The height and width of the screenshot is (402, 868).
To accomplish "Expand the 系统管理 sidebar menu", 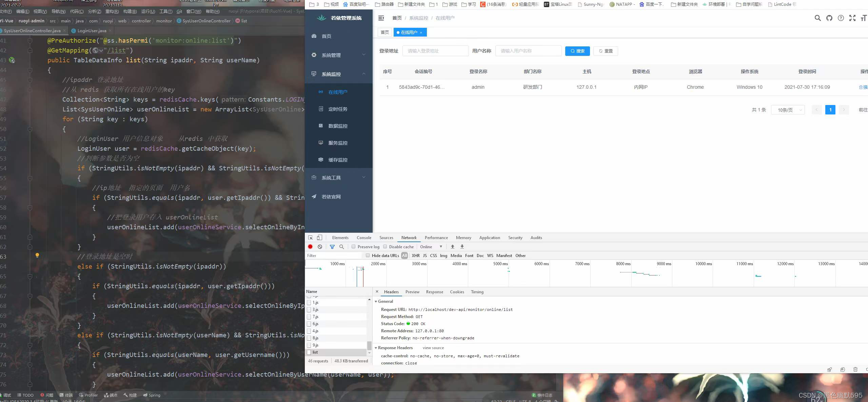I will 339,55.
